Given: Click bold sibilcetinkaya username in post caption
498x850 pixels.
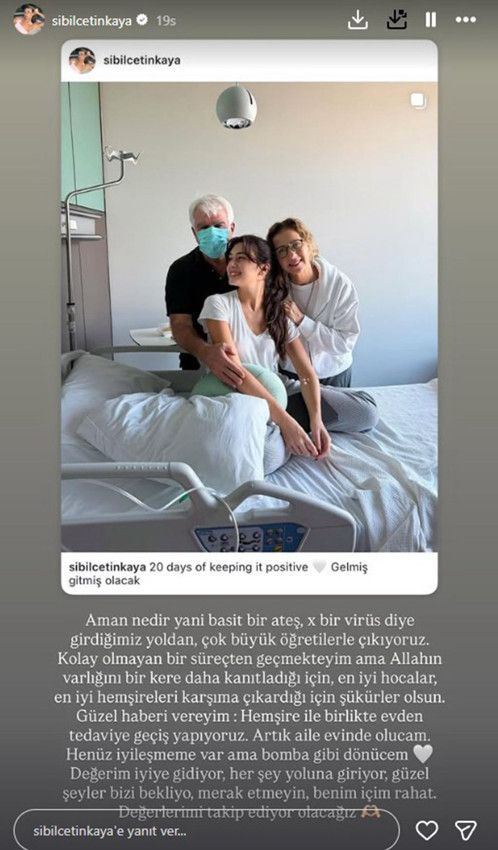Looking at the screenshot, I should 107,567.
